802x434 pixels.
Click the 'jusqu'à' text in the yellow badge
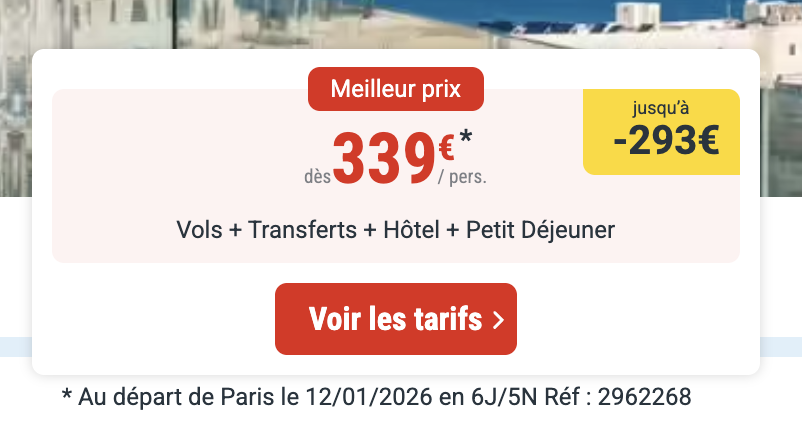coord(661,108)
